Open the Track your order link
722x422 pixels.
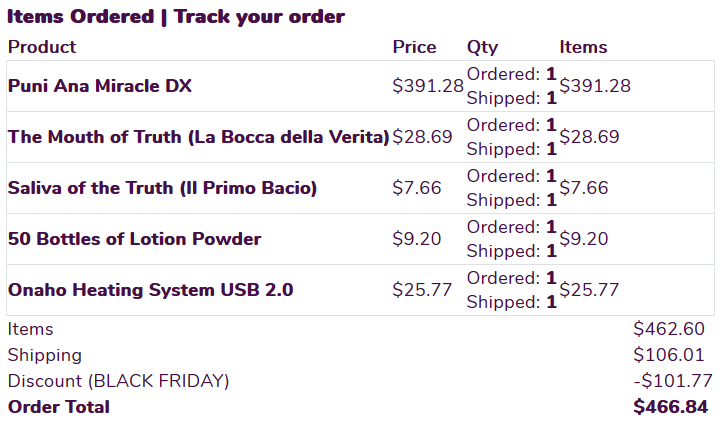(x=259, y=17)
